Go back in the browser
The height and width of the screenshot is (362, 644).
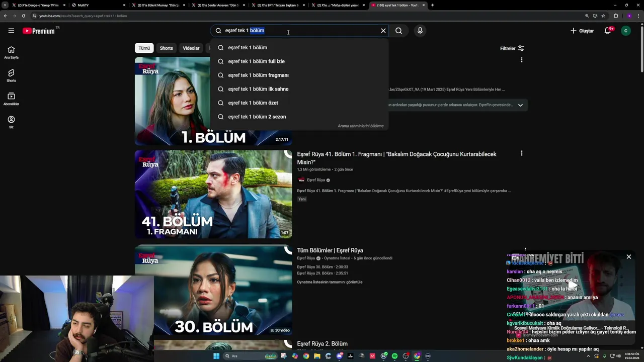[5, 16]
